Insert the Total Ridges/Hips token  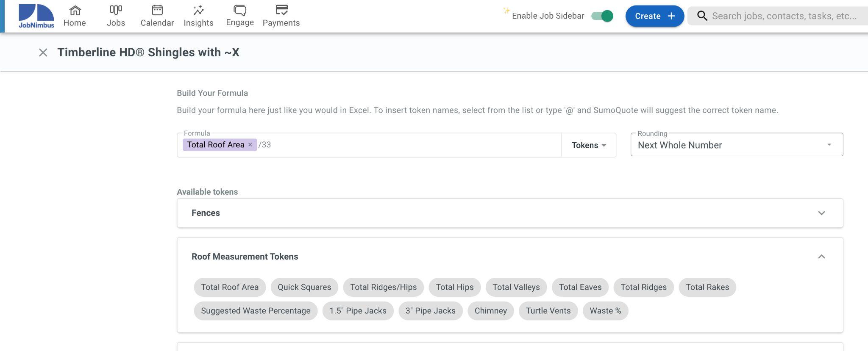tap(384, 287)
